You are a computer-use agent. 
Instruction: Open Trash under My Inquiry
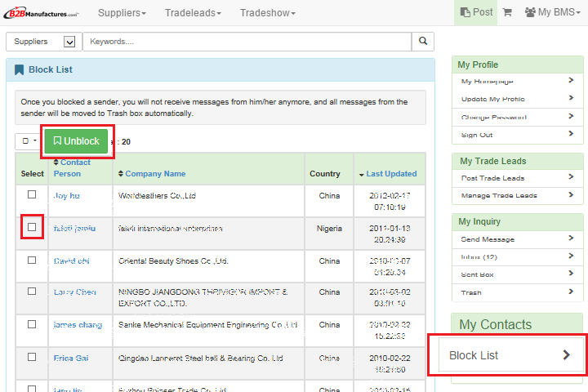(x=516, y=292)
